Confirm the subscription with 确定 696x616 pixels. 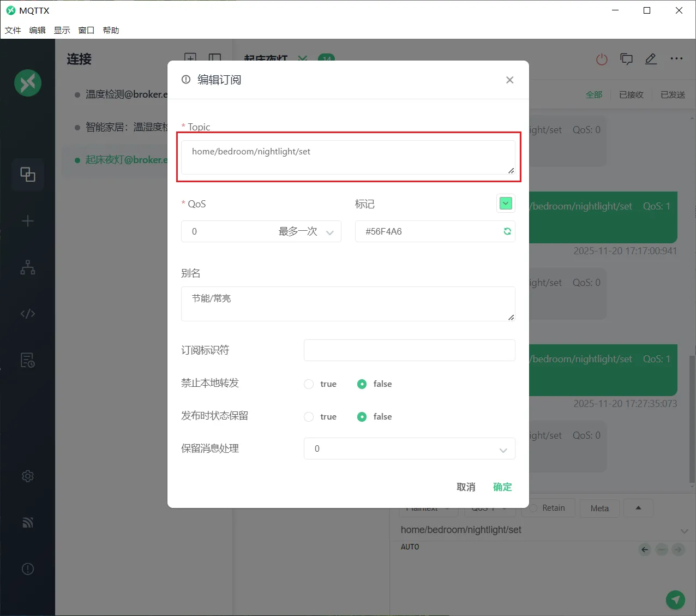click(502, 487)
